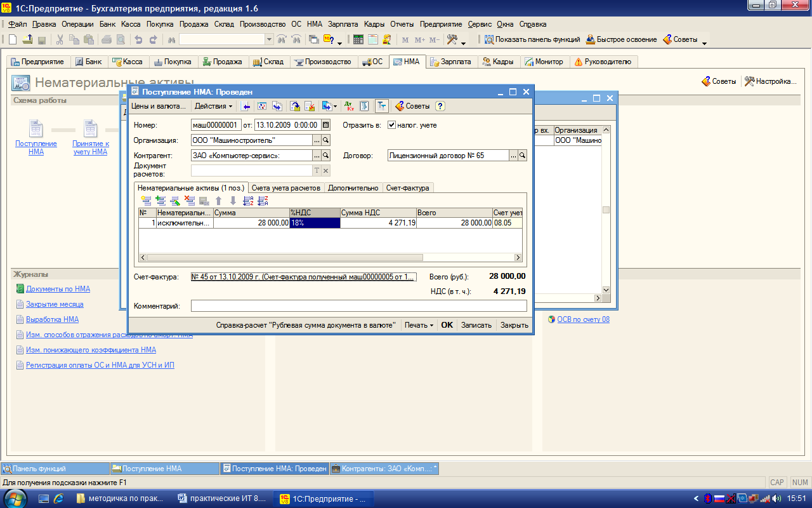Click the Windows Start orb button
The image size is (812, 508).
click(14, 498)
